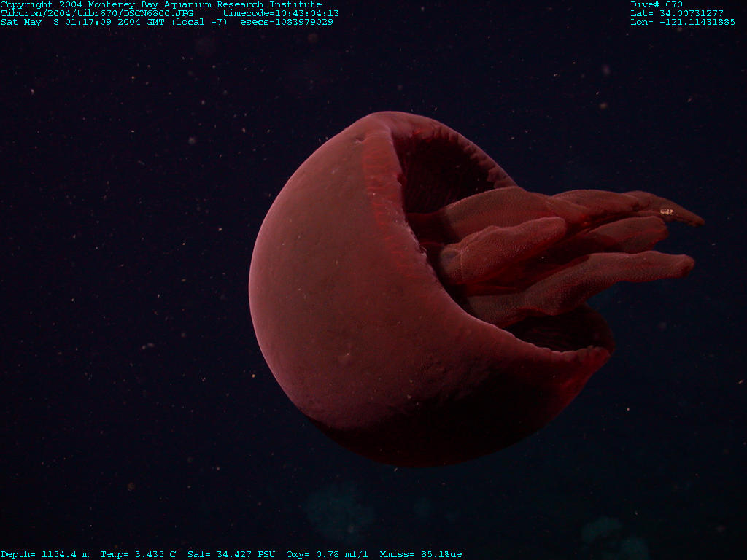The width and height of the screenshot is (747, 560).
Task: Select the Lat 34.00731277 reading
Action: [676, 13]
